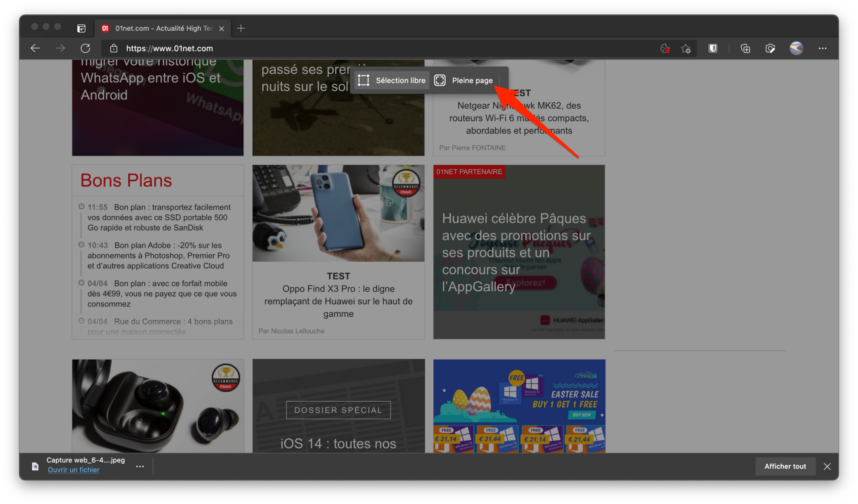Image resolution: width=858 pixels, height=504 pixels.
Task: Open the Huawei Pâques partner article
Action: 517,252
